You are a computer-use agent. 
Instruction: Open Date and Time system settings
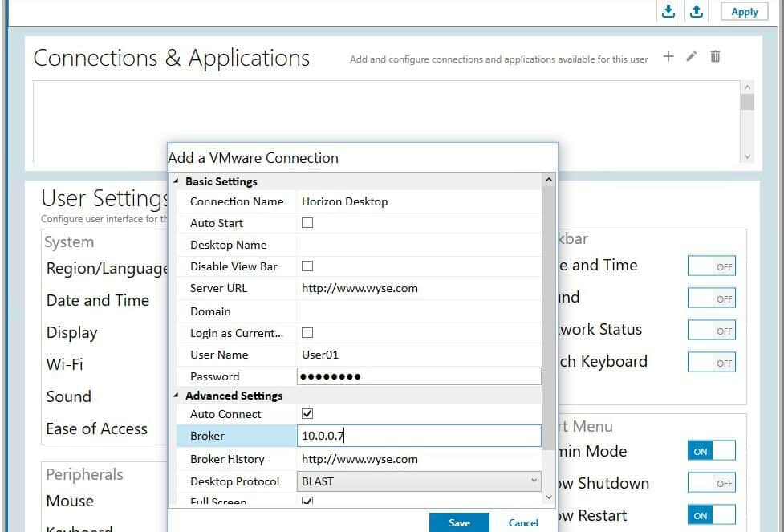(98, 300)
